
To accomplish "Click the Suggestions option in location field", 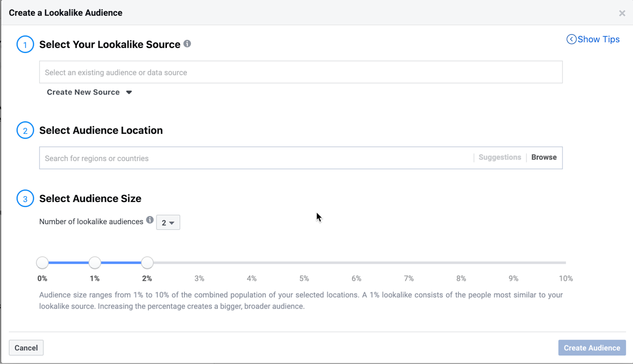I will (x=500, y=157).
